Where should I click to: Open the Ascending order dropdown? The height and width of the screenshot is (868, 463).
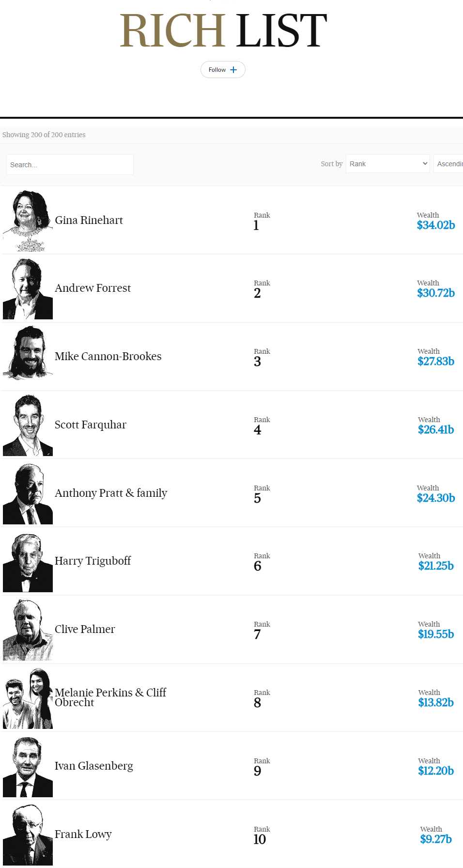pyautogui.click(x=449, y=164)
